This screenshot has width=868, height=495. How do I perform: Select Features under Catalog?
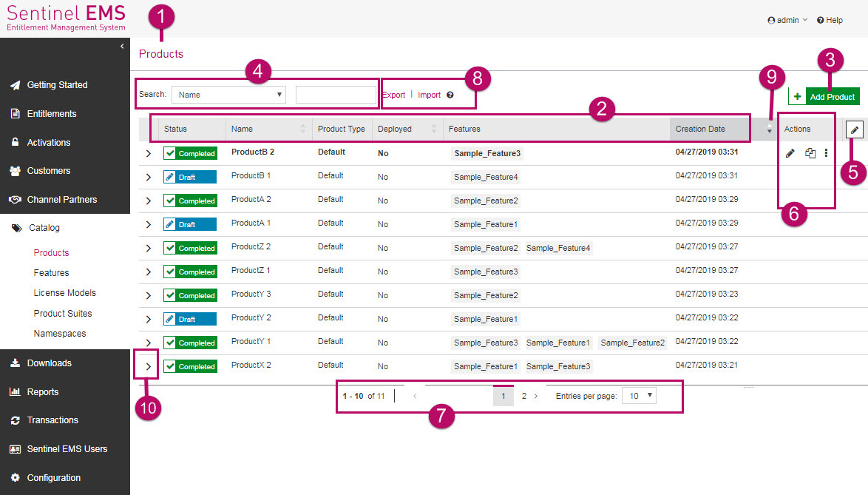pos(51,273)
